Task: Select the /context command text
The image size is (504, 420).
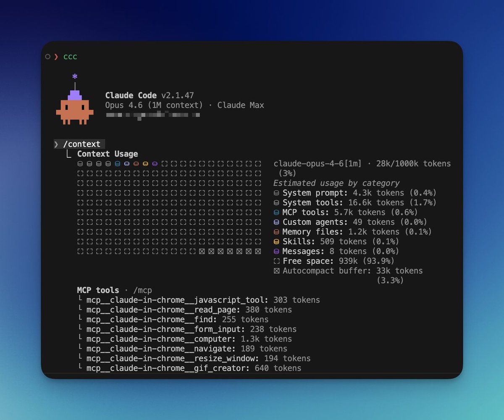Action: tap(82, 144)
